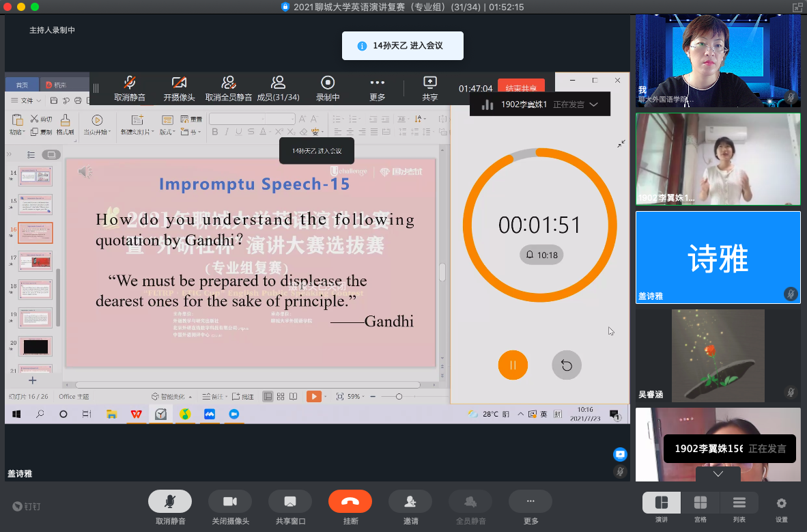
Task: Pause the orange countdown timer
Action: tap(513, 365)
